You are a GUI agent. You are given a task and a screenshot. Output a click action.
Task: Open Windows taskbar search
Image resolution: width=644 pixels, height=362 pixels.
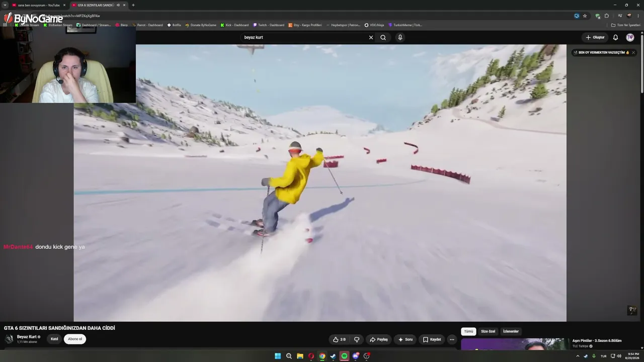click(289, 356)
